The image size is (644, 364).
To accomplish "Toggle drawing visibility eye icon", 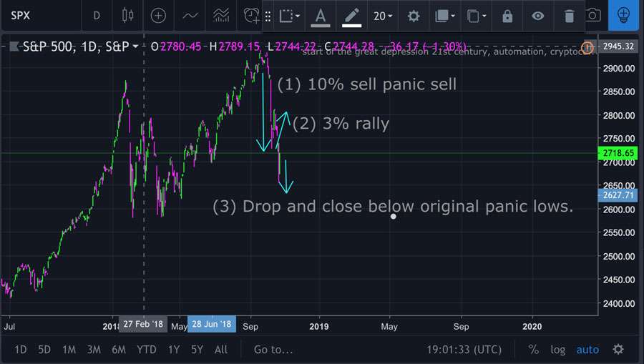I will [x=537, y=16].
